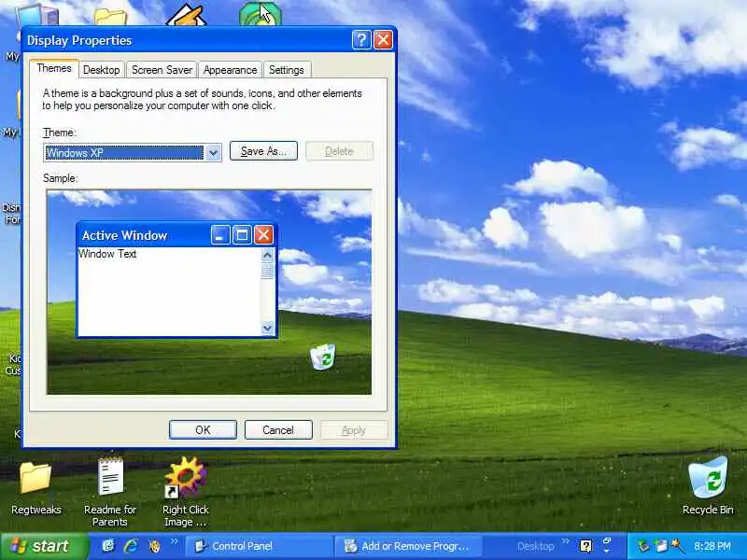Open the Start menu
Viewport: 747px width, 560px height.
pyautogui.click(x=44, y=546)
